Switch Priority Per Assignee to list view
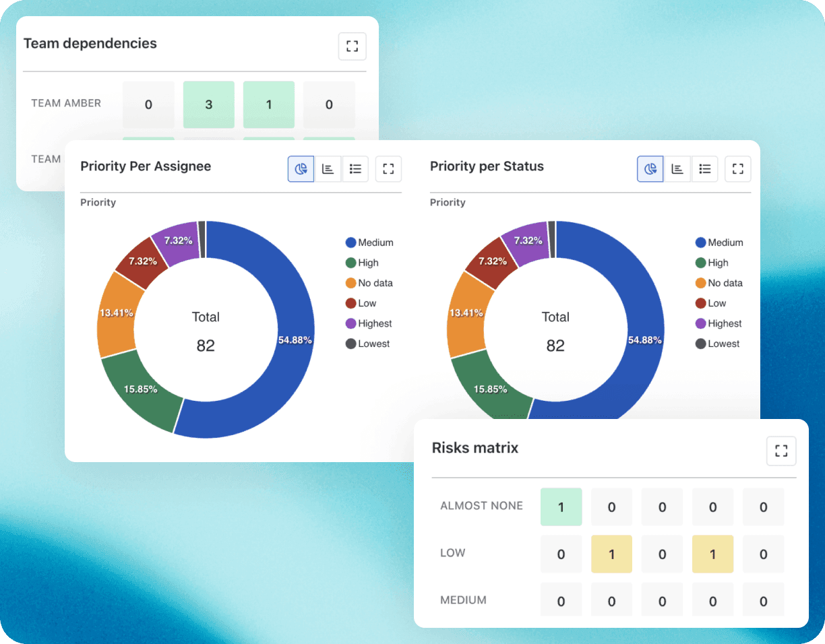This screenshot has width=825, height=644. click(x=355, y=169)
